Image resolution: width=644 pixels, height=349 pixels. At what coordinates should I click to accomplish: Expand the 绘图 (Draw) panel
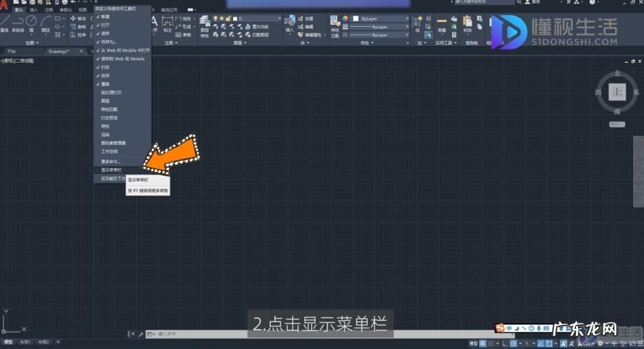point(32,43)
